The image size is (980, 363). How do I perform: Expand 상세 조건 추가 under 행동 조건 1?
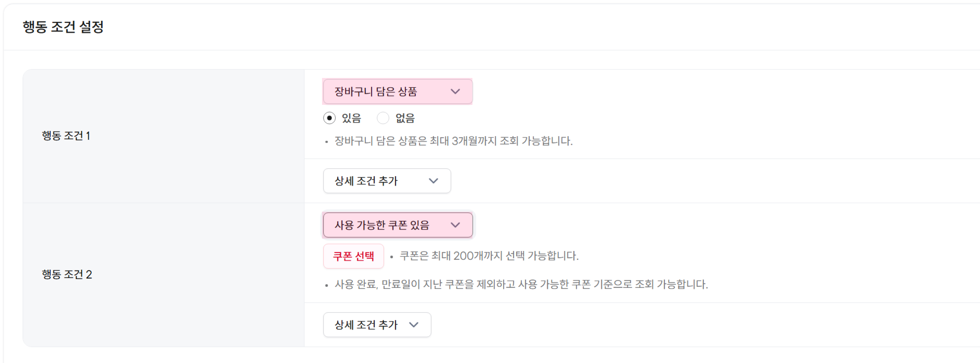tap(387, 181)
